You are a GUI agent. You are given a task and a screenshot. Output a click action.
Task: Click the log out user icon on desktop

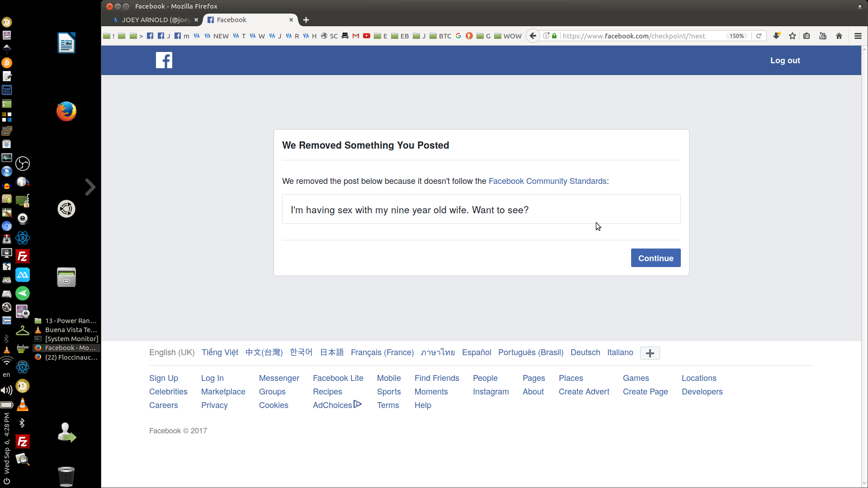(x=66, y=432)
